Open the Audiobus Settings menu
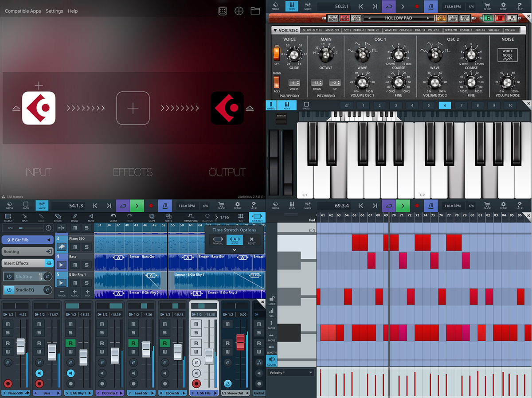Screen dimensions: 532x398 click(x=55, y=11)
